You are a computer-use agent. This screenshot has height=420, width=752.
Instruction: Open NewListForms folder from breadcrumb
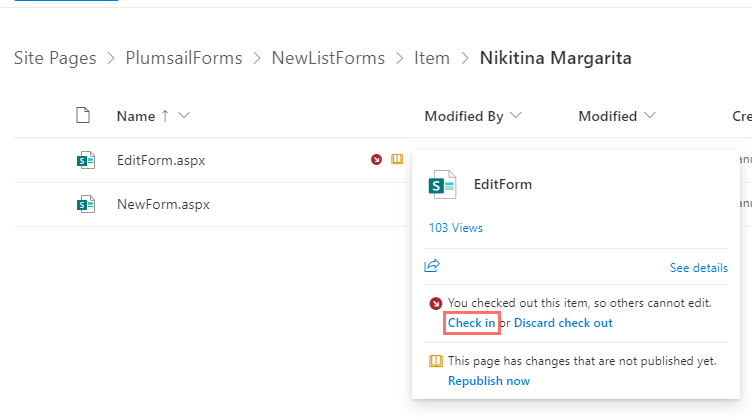tap(328, 58)
